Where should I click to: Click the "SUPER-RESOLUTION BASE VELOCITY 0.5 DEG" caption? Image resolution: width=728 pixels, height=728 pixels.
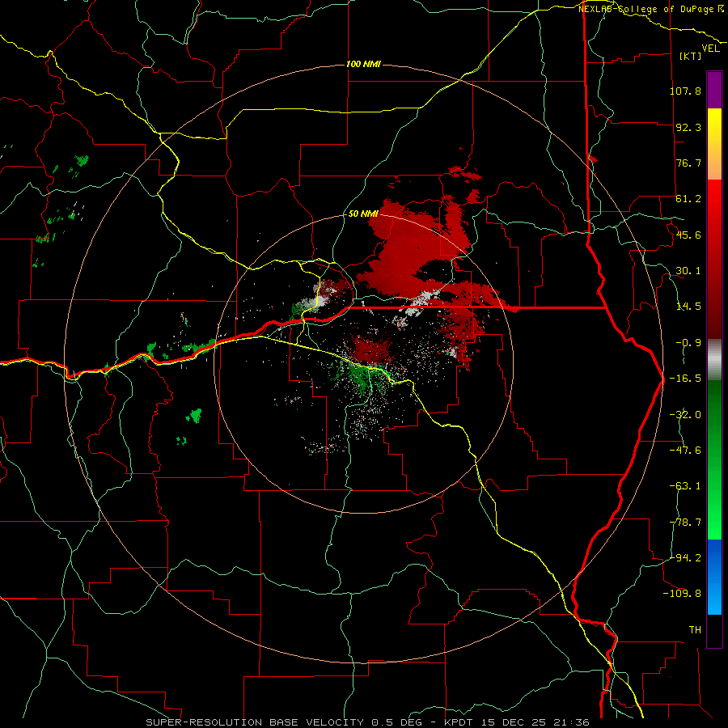tap(284, 722)
